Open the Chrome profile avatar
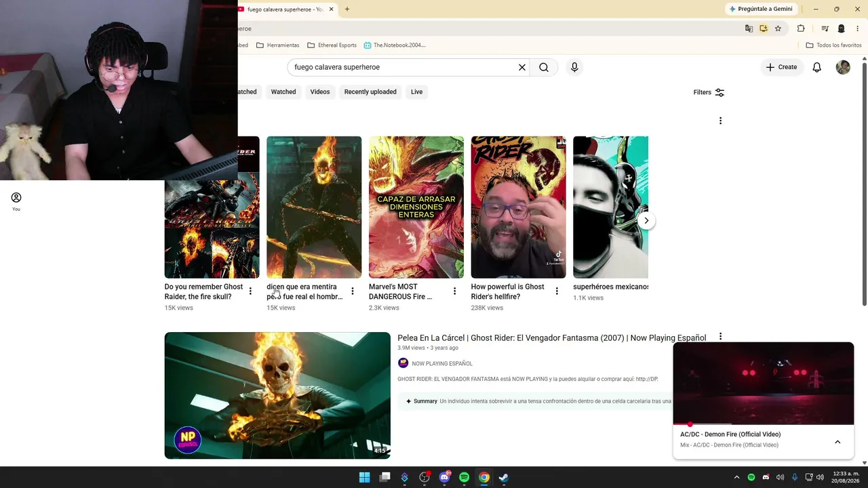Image resolution: width=868 pixels, height=488 pixels. pos(842,28)
